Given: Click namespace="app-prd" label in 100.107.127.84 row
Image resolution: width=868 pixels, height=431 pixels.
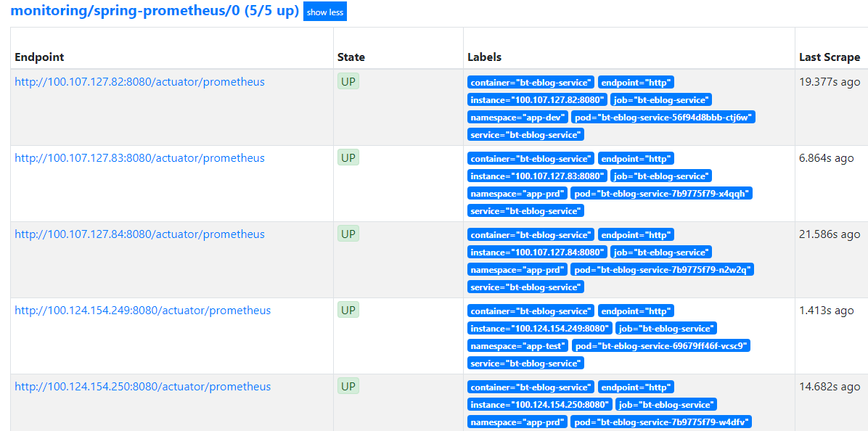Looking at the screenshot, I should coord(517,270).
